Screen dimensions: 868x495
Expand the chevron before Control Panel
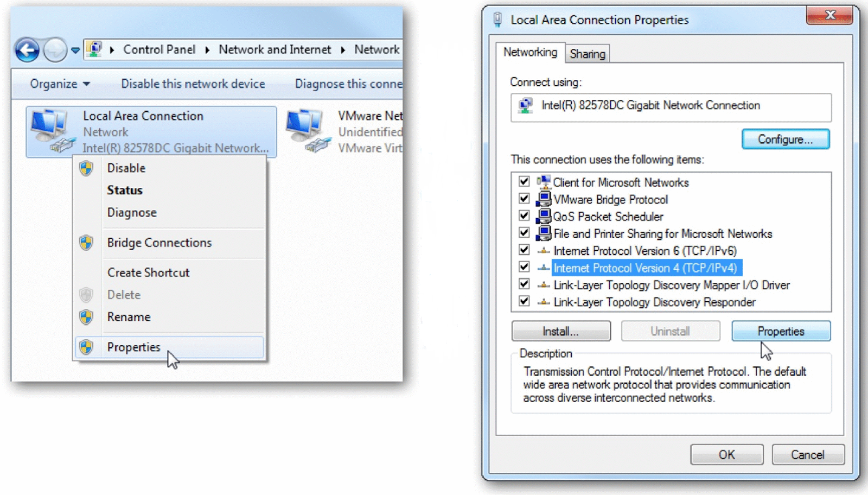[x=112, y=50]
